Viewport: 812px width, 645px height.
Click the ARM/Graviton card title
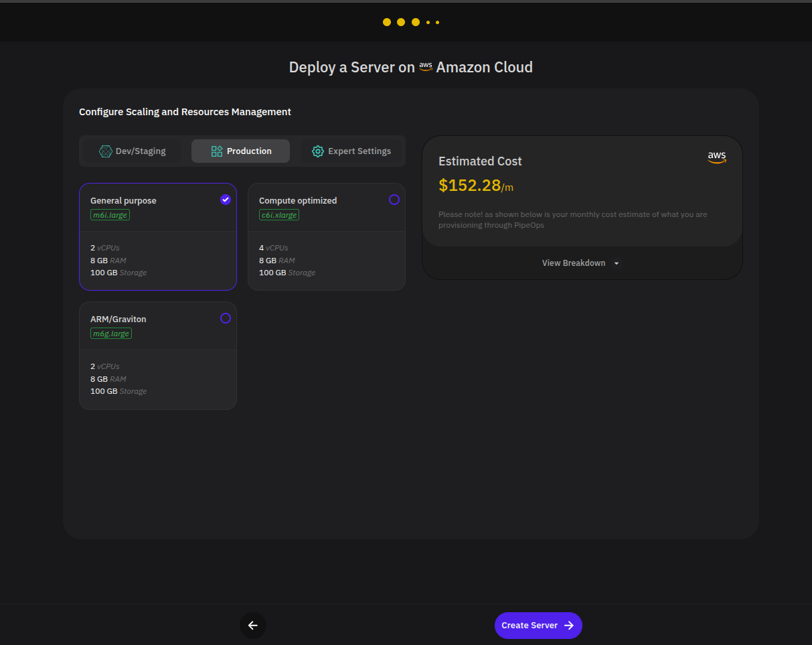coord(118,319)
